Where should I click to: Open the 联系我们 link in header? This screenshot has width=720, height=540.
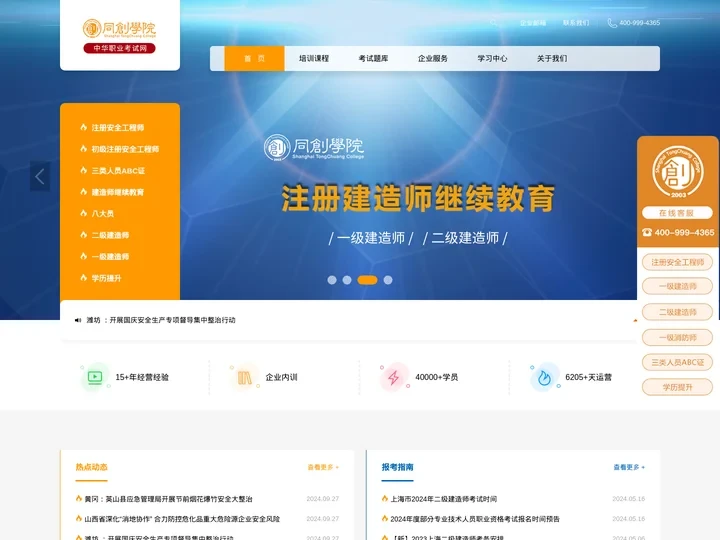pos(576,23)
